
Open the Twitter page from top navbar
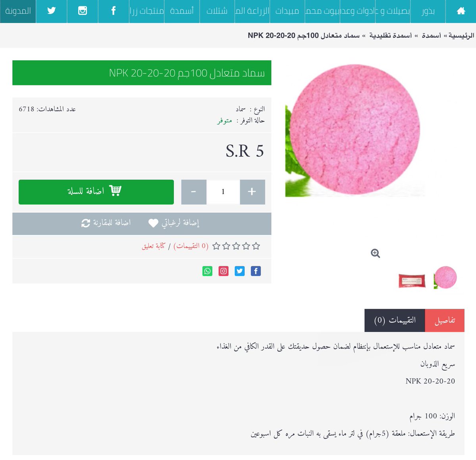coord(52,11)
